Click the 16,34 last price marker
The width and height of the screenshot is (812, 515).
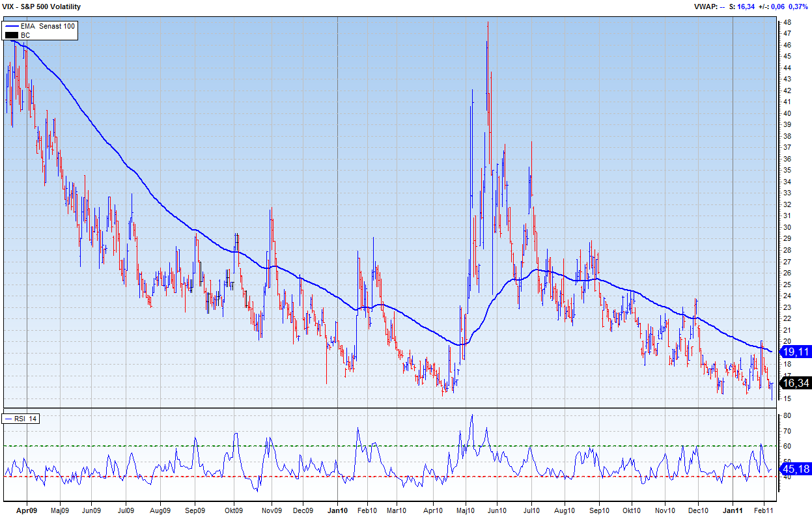pyautogui.click(x=796, y=383)
